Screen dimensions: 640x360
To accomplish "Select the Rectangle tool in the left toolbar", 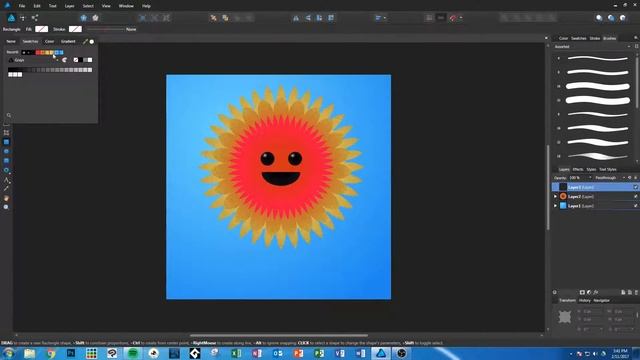I will (6, 142).
